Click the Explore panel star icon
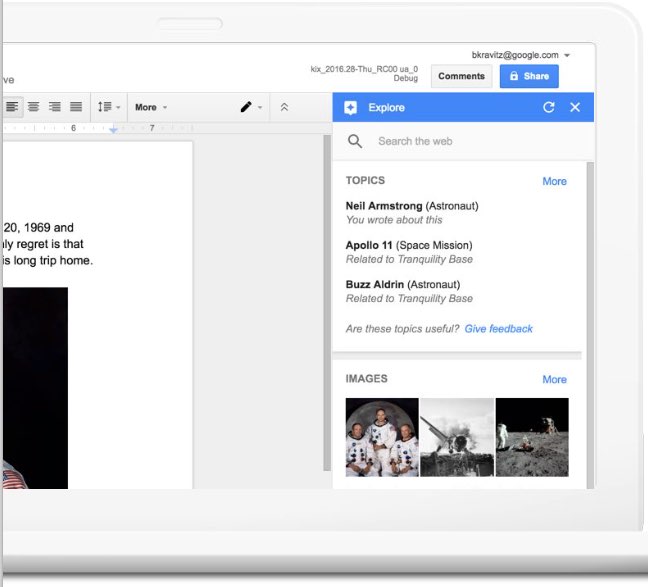648x587 pixels. pyautogui.click(x=350, y=108)
